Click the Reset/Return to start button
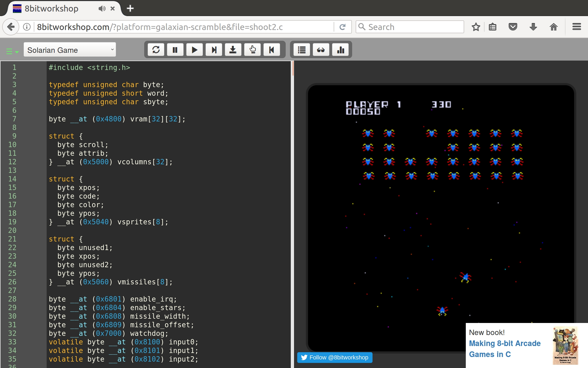588x368 pixels. pos(272,50)
